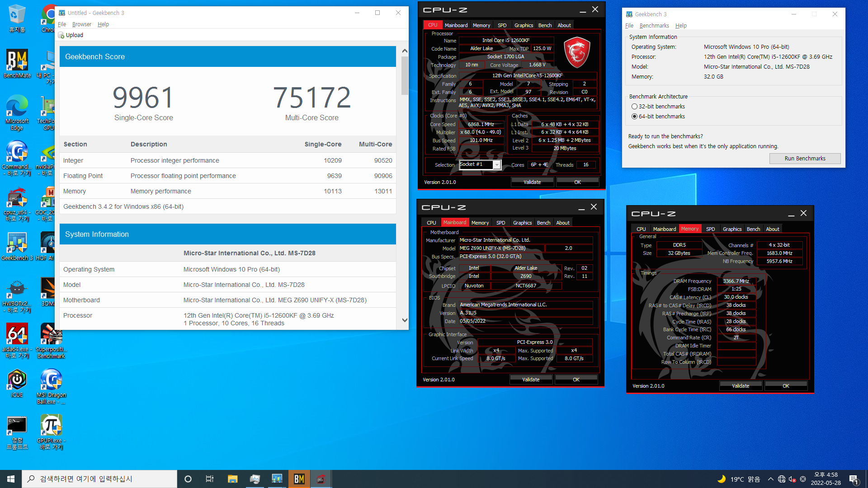Click the taskbar clock and date
The image size is (868, 488).
pyautogui.click(x=826, y=479)
